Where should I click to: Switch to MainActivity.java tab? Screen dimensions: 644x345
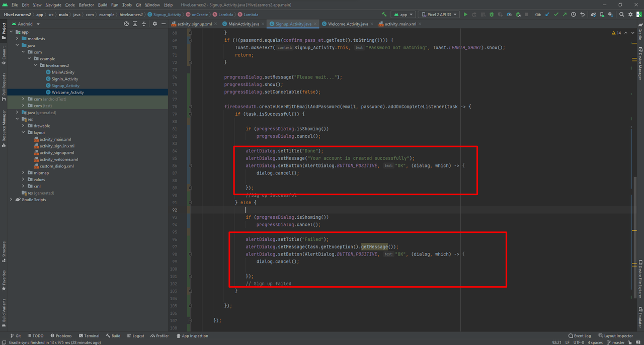tap(243, 24)
